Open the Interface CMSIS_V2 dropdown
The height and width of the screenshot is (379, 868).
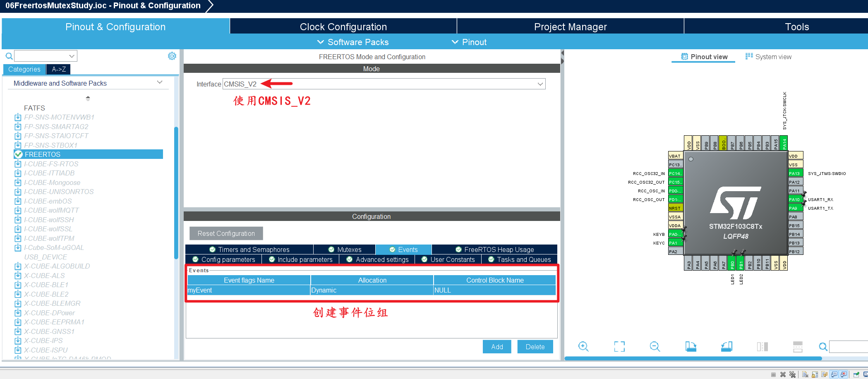coord(384,84)
